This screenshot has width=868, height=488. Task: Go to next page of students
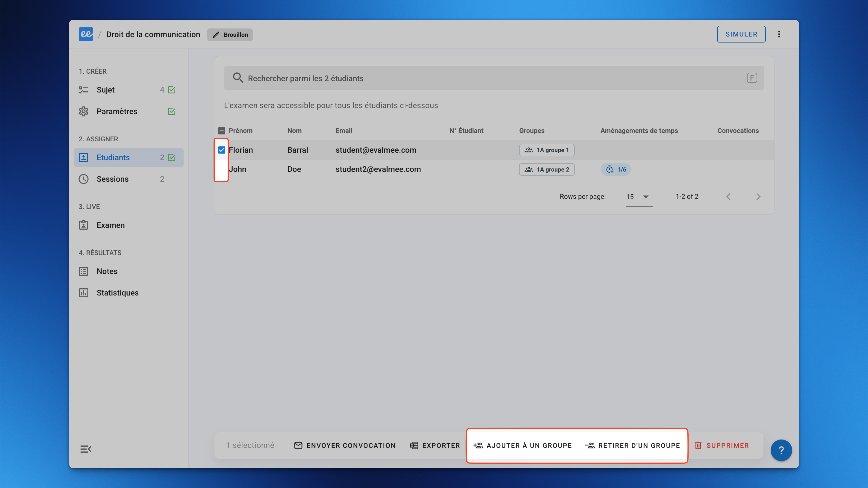(758, 197)
